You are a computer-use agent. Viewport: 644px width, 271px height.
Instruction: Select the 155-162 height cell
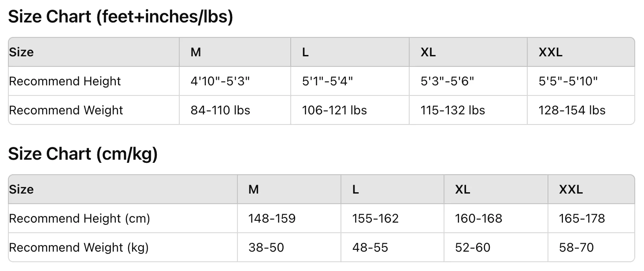coord(375,219)
